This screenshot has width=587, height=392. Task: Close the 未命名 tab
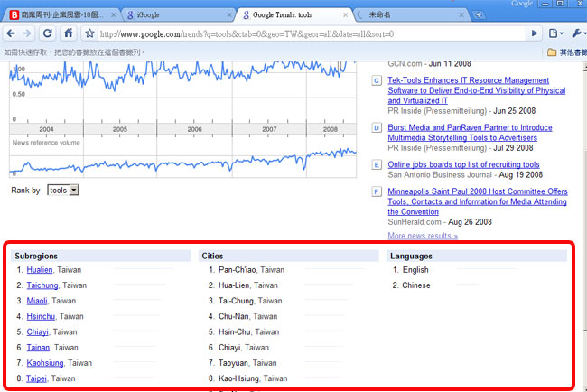[x=461, y=15]
